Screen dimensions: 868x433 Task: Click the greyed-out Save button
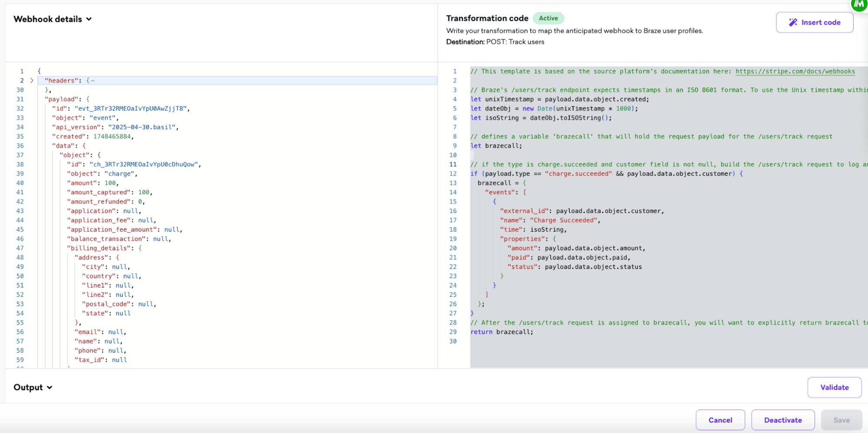click(x=841, y=420)
